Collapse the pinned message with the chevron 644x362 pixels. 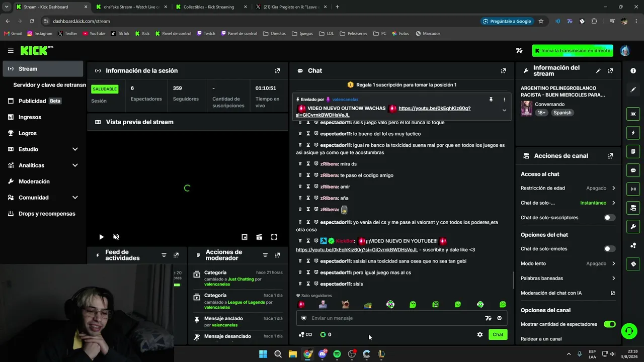[504, 111]
